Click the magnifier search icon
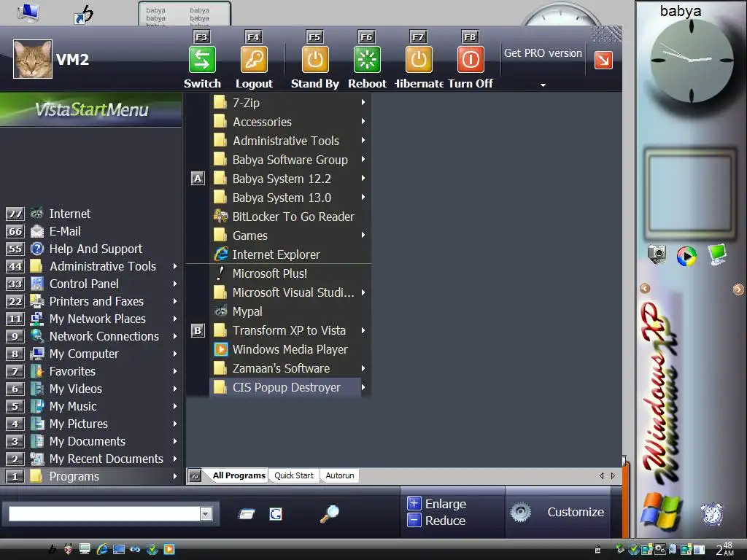This screenshot has width=747, height=560. [329, 514]
